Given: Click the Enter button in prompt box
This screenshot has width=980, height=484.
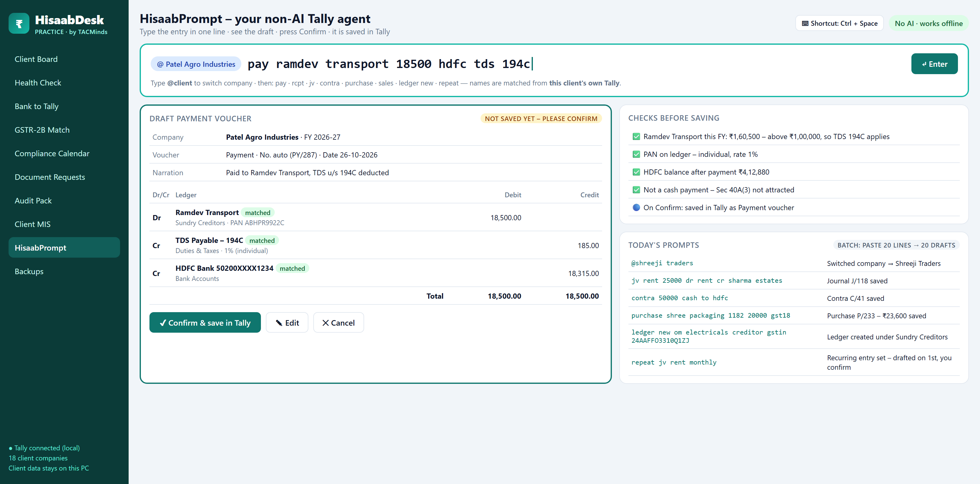Looking at the screenshot, I should coord(934,64).
